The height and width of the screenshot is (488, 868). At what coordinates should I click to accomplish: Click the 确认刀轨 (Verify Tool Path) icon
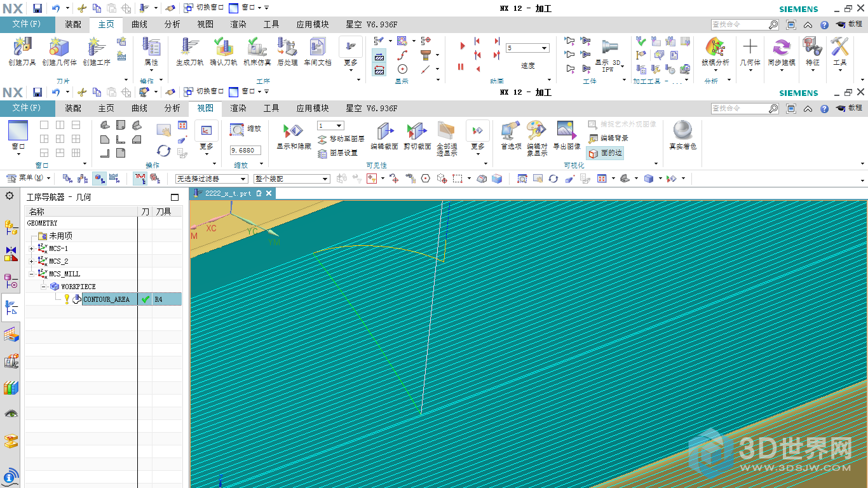(223, 47)
